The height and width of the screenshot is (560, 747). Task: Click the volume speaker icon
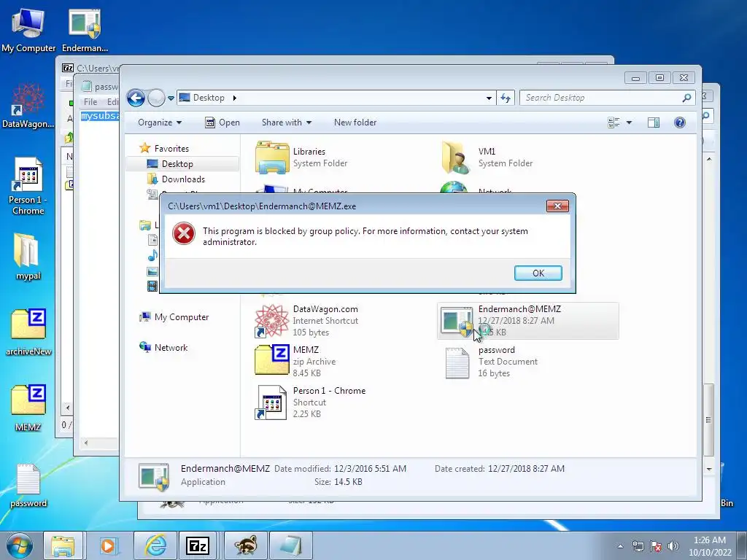tap(673, 546)
